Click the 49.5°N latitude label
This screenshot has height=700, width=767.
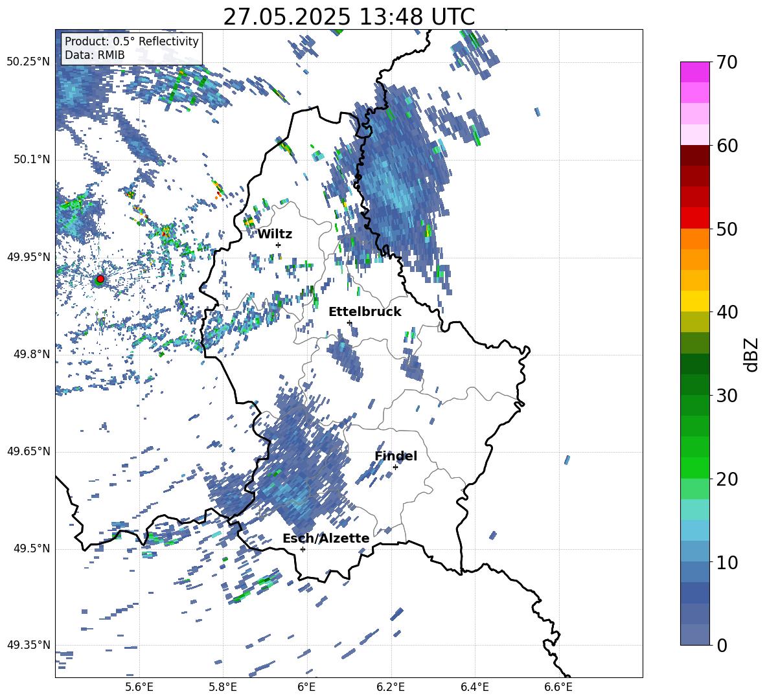(x=32, y=548)
